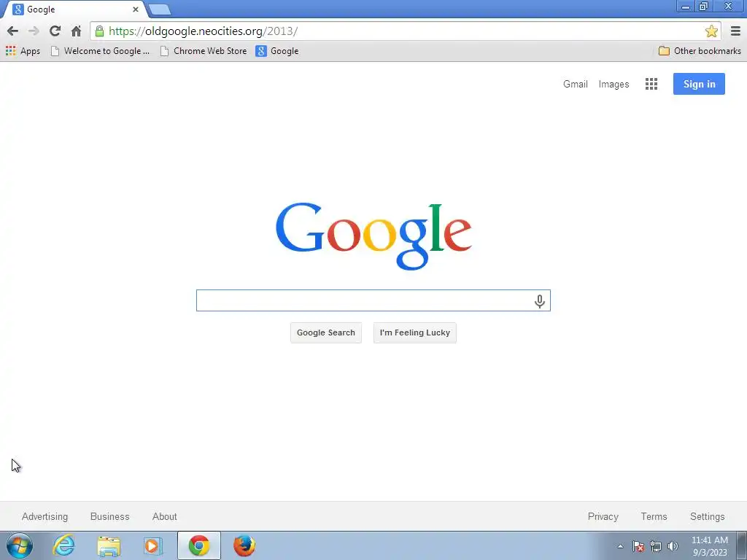The height and width of the screenshot is (560, 747).
Task: Click the Chrome taskbar icon
Action: pyautogui.click(x=199, y=545)
